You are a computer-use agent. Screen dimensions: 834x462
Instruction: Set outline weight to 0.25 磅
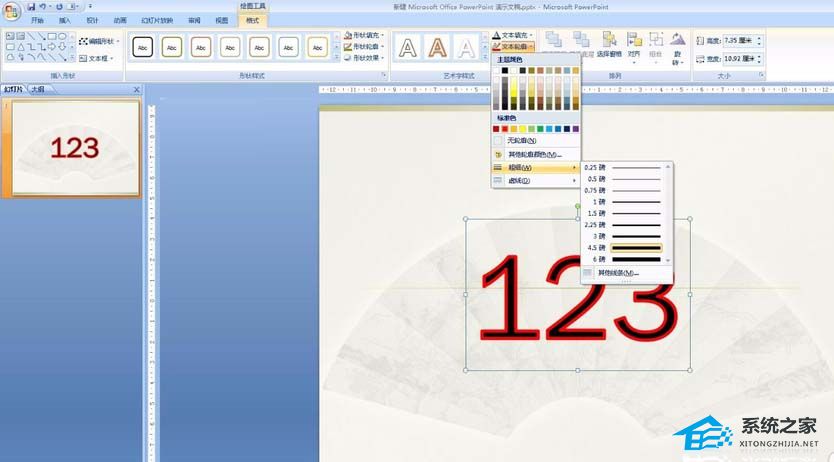click(623, 167)
